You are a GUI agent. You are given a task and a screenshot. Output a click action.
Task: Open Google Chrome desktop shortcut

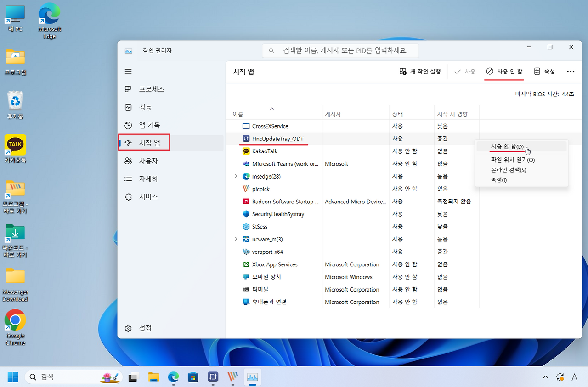click(x=15, y=328)
